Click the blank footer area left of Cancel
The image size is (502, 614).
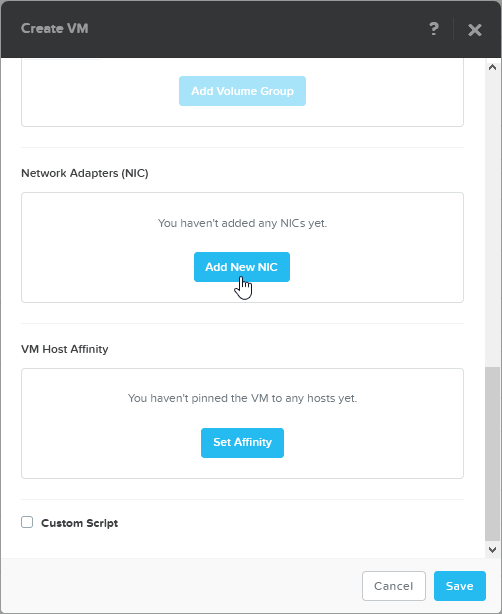pyautogui.click(x=180, y=586)
